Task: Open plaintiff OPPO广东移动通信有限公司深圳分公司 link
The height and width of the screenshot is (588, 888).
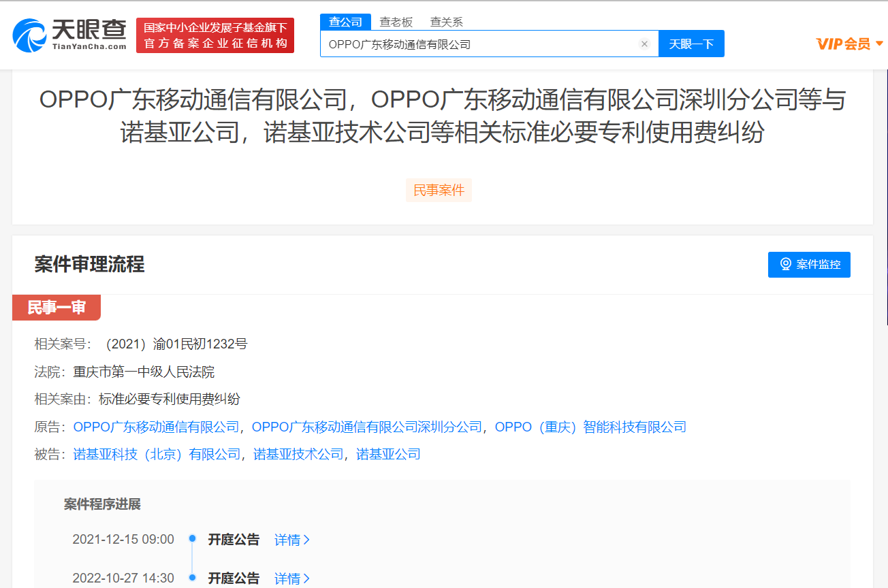Action: 366,427
